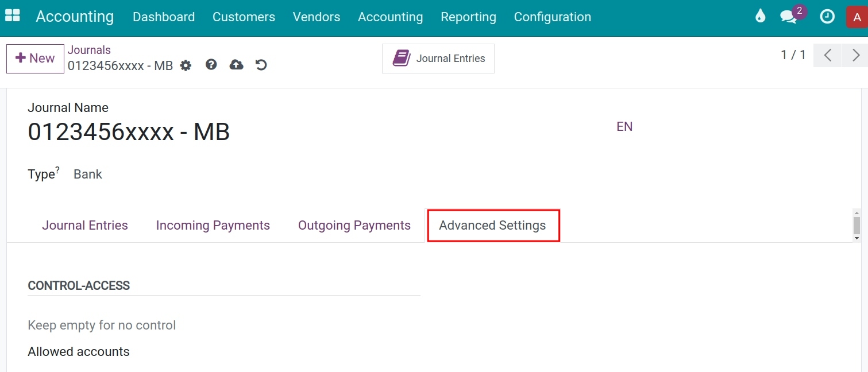Go to the next record arrow
868x372 pixels.
coord(855,55)
